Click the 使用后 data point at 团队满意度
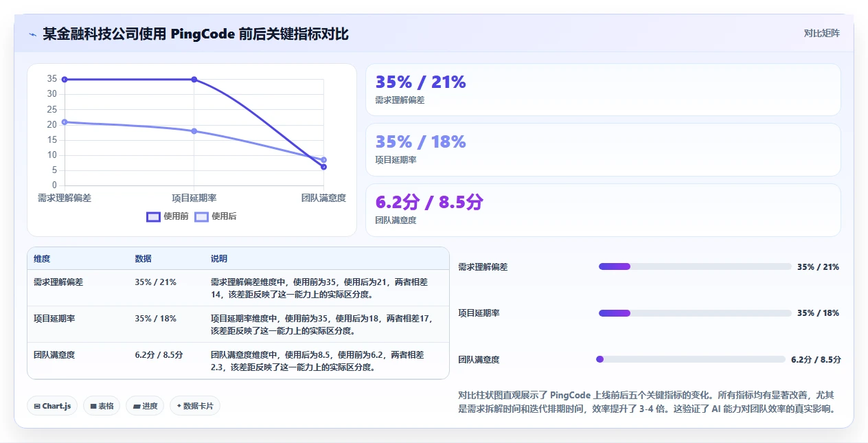 point(323,160)
